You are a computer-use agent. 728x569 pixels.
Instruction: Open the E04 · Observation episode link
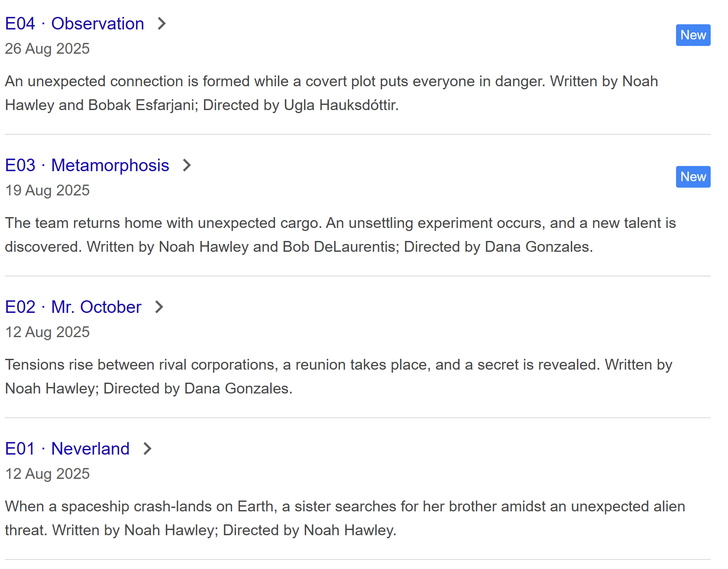click(74, 24)
